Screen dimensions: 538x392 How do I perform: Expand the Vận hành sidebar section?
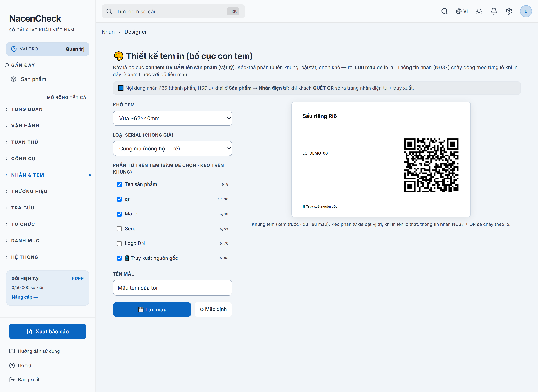click(x=47, y=126)
